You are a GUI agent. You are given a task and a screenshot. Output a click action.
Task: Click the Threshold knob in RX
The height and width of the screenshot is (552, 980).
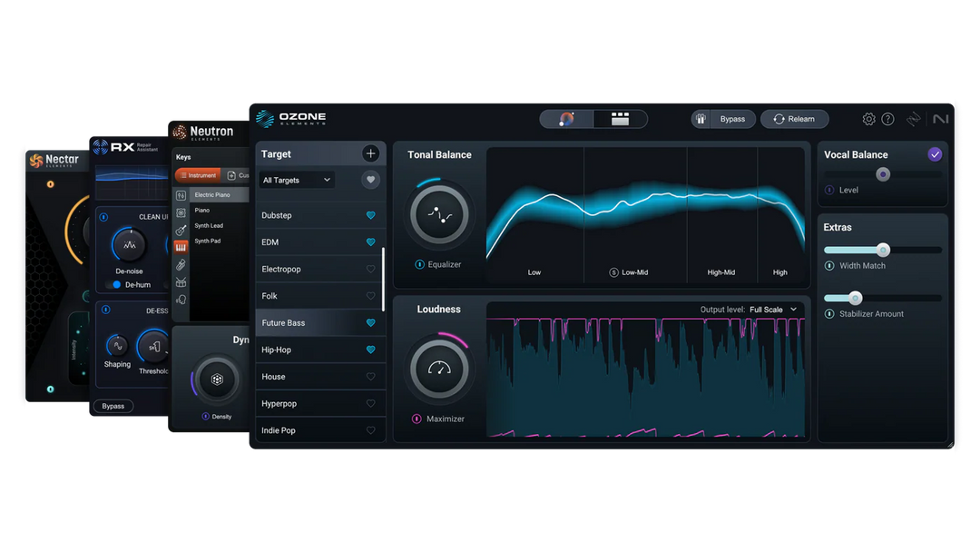tap(153, 347)
